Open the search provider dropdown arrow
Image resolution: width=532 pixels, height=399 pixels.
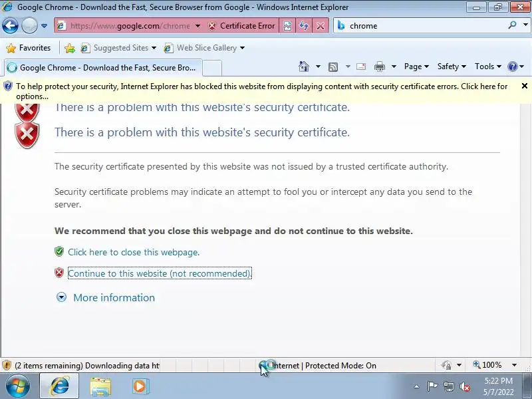click(525, 25)
